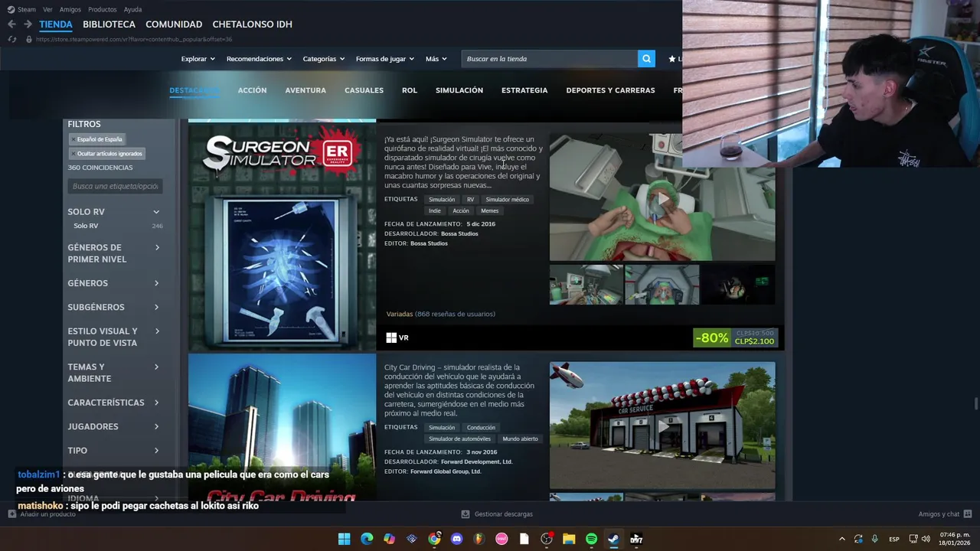Viewport: 980px width, 551px height.
Task: Expand Estilo visual y punto de vista
Action: 157,331
